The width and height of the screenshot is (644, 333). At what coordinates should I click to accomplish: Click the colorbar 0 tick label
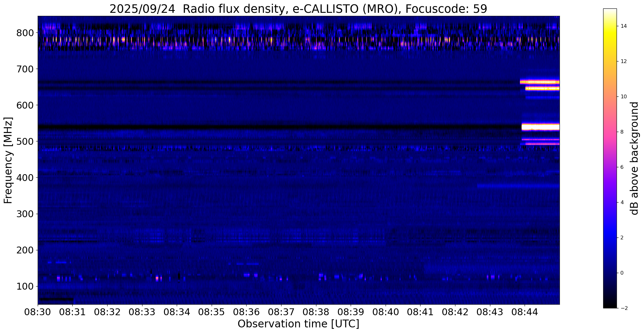622,273
